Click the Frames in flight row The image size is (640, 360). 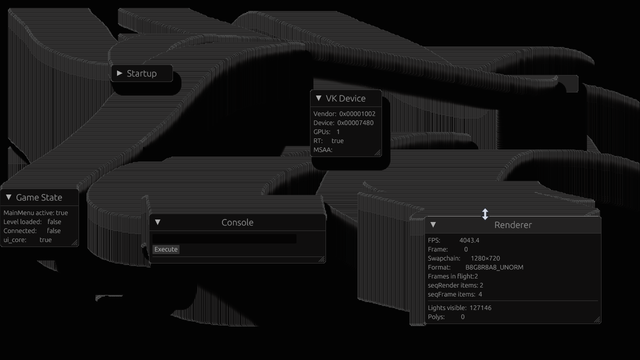[453, 276]
